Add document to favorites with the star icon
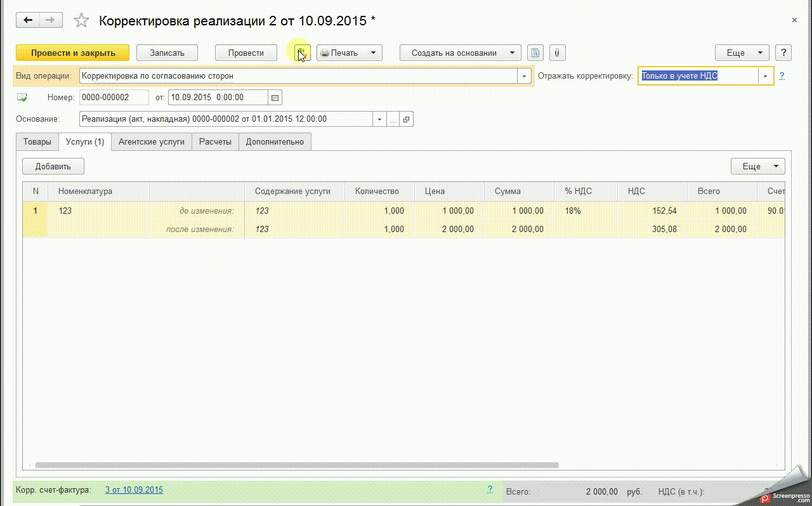This screenshot has height=506, width=812. [x=81, y=20]
